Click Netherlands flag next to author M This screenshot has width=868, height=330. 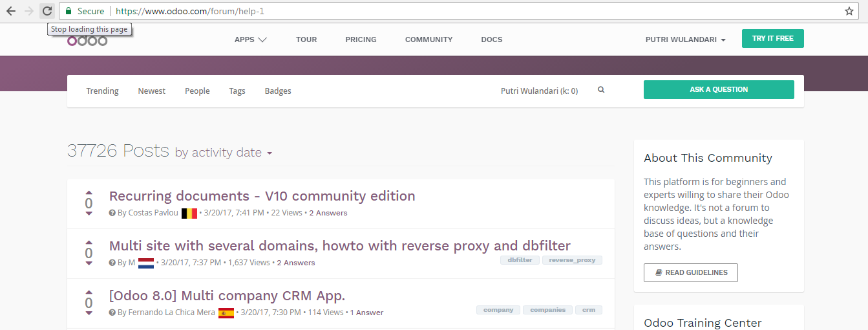pyautogui.click(x=145, y=263)
